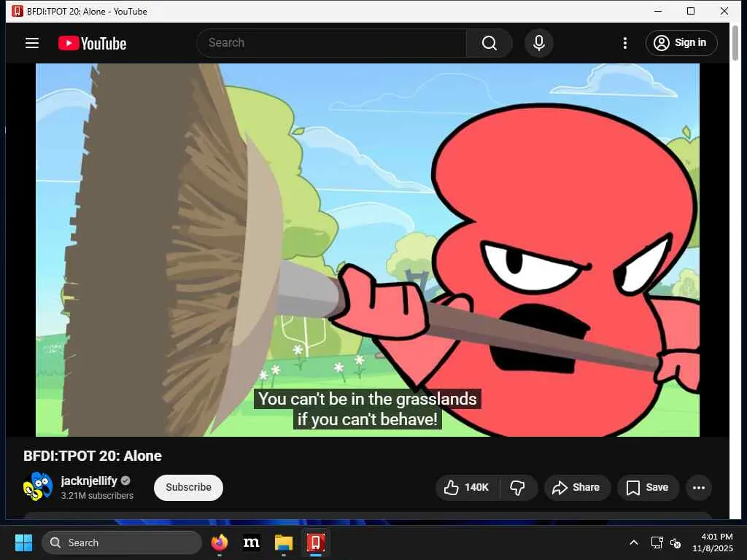The width and height of the screenshot is (747, 560).
Task: Click the video title BFDI:TPOT 20: Alone
Action: (x=93, y=456)
